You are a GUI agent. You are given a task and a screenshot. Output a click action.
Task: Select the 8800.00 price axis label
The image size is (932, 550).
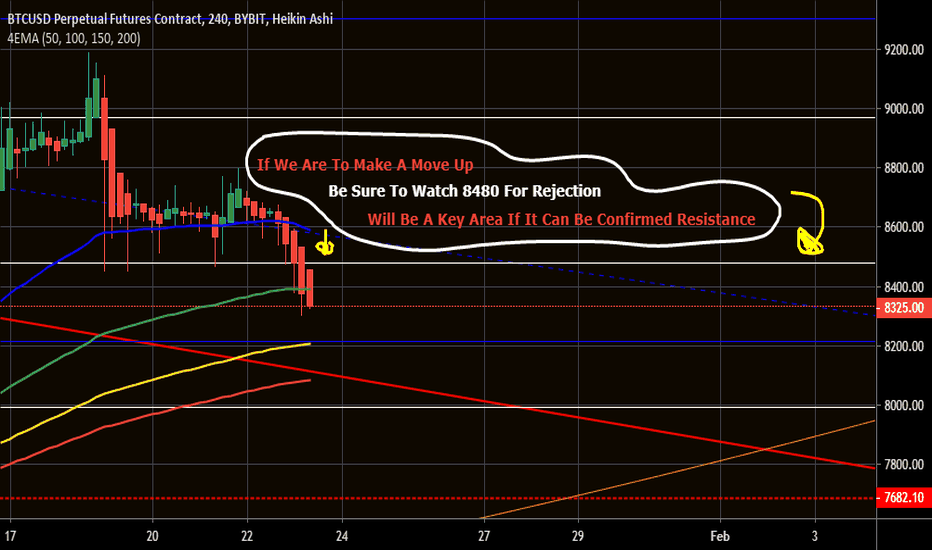(x=903, y=168)
